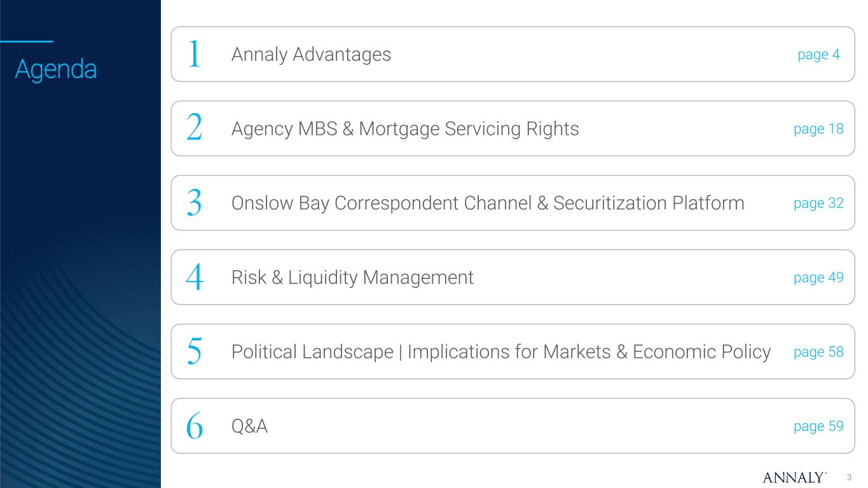Jump to page 58
The width and height of the screenshot is (868, 488).
pyautogui.click(x=818, y=352)
